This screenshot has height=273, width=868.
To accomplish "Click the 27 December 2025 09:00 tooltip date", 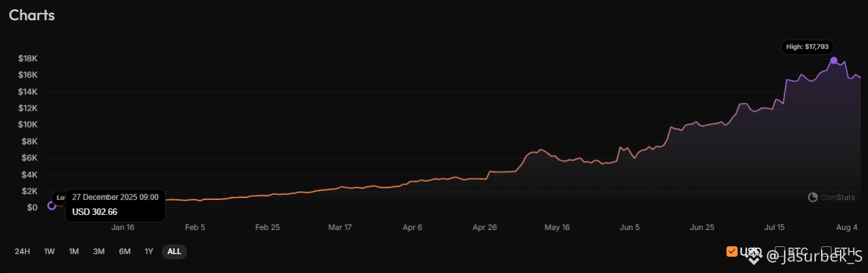I will pos(115,197).
